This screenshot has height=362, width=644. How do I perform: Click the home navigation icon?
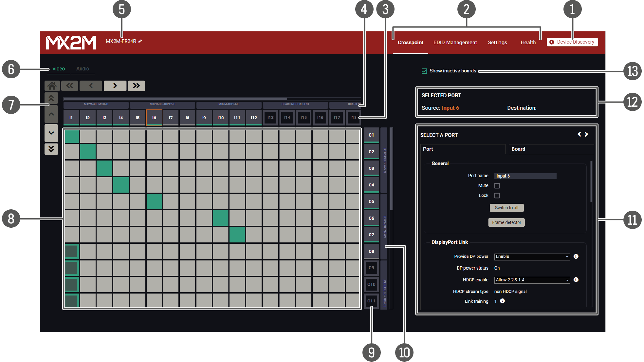[52, 86]
